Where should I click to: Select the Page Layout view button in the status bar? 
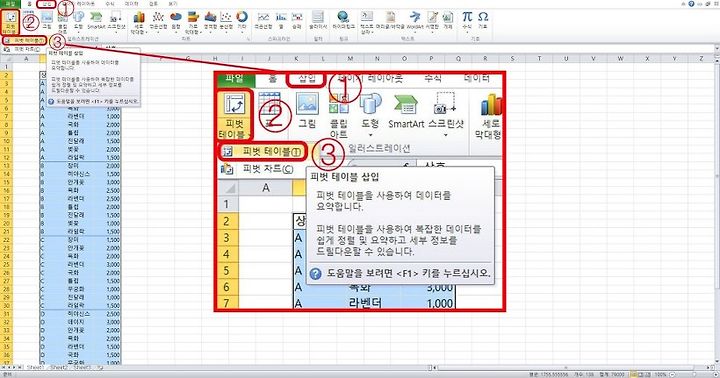click(641, 374)
